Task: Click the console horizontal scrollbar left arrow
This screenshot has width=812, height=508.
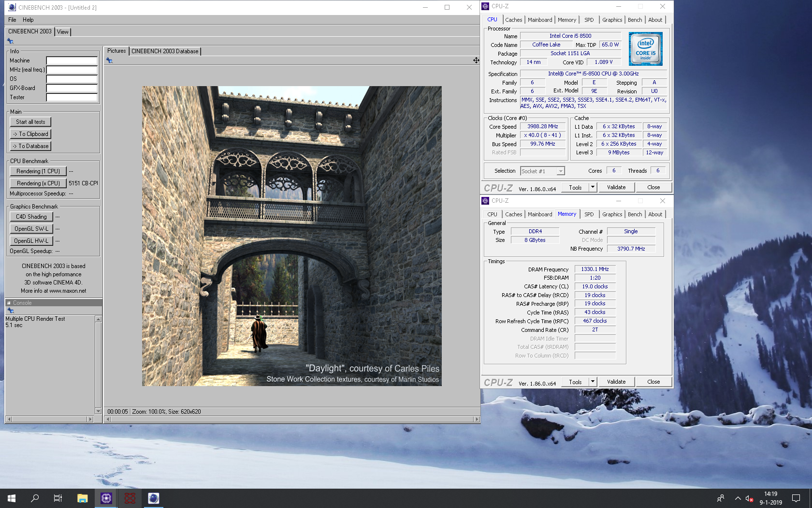Action: click(x=9, y=419)
